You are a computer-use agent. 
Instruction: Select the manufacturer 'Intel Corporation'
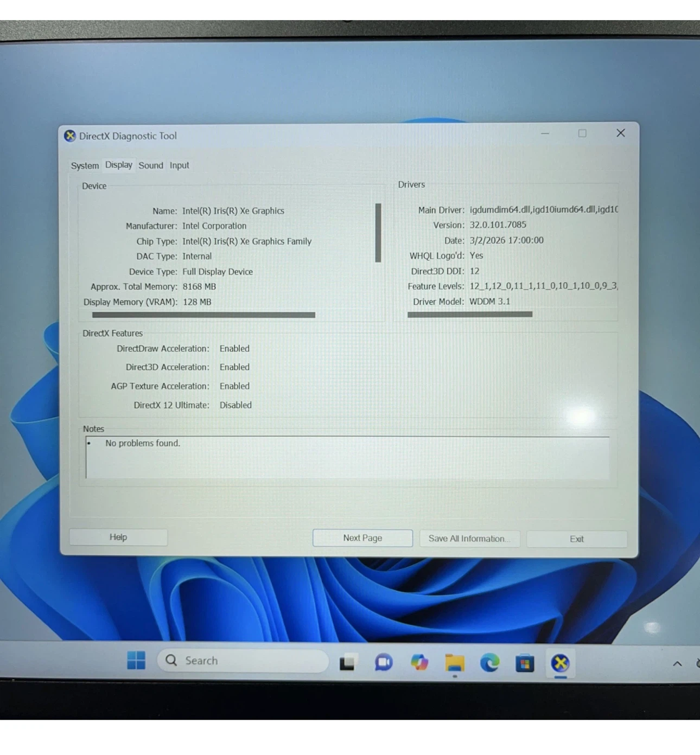[214, 226]
